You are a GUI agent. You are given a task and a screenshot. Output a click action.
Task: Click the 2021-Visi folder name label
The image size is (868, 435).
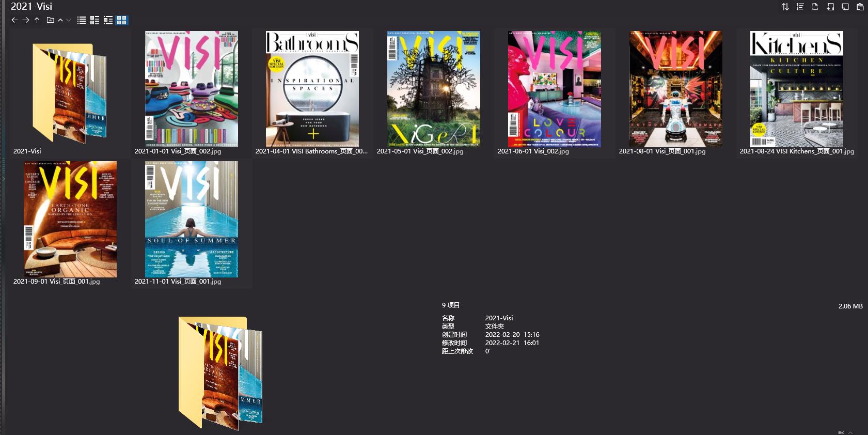(27, 151)
